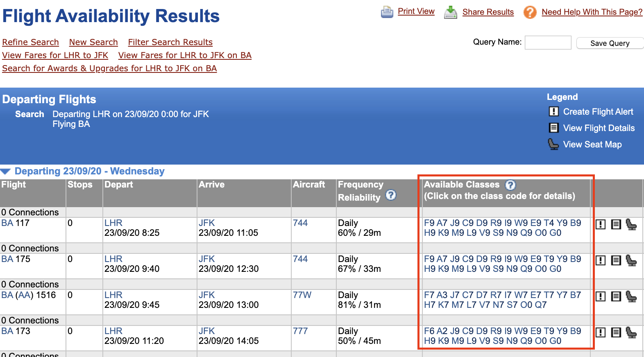View flight details for BA 117
The width and height of the screenshot is (644, 357).
[616, 224]
